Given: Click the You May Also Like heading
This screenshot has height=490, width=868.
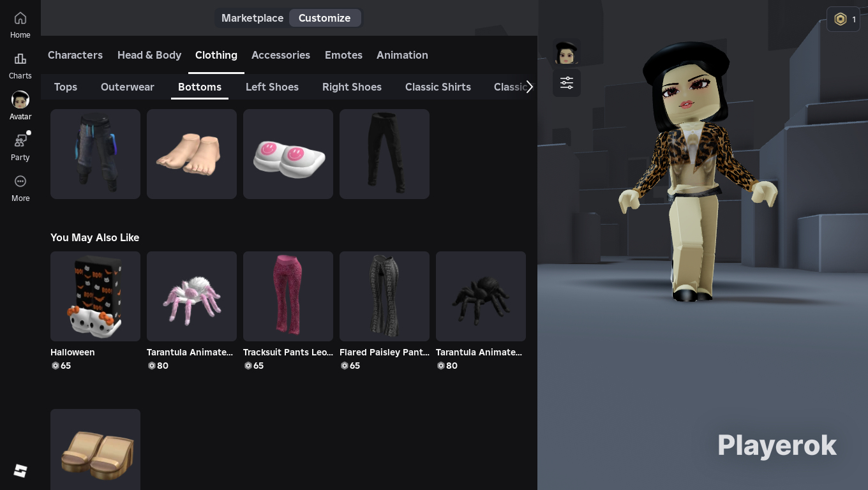Looking at the screenshot, I should [95, 237].
